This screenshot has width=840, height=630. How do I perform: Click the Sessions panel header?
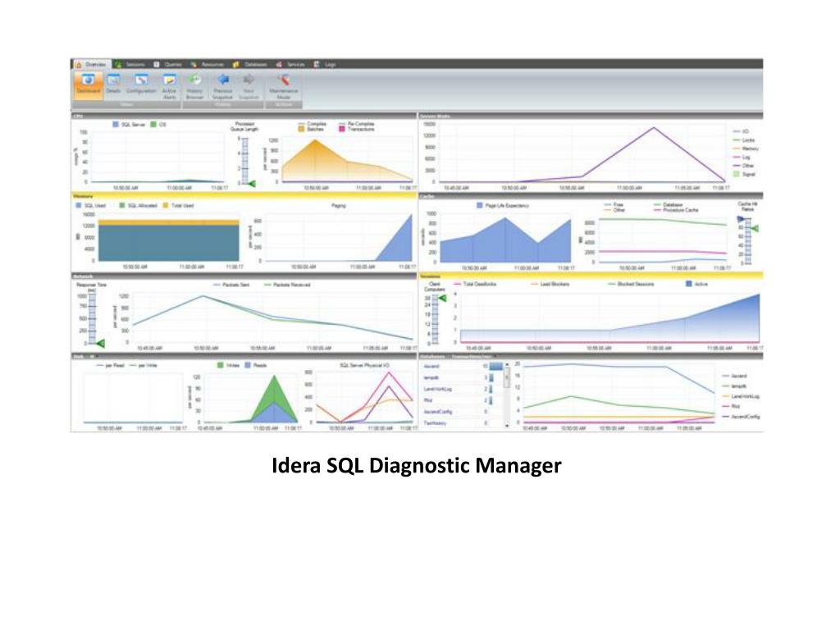[x=591, y=276]
